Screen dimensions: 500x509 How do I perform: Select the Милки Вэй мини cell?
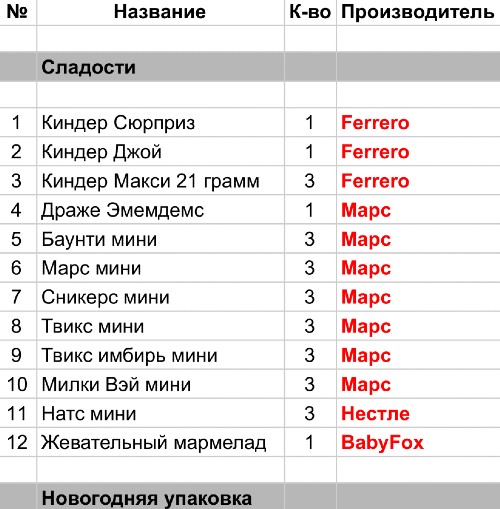tap(160, 384)
